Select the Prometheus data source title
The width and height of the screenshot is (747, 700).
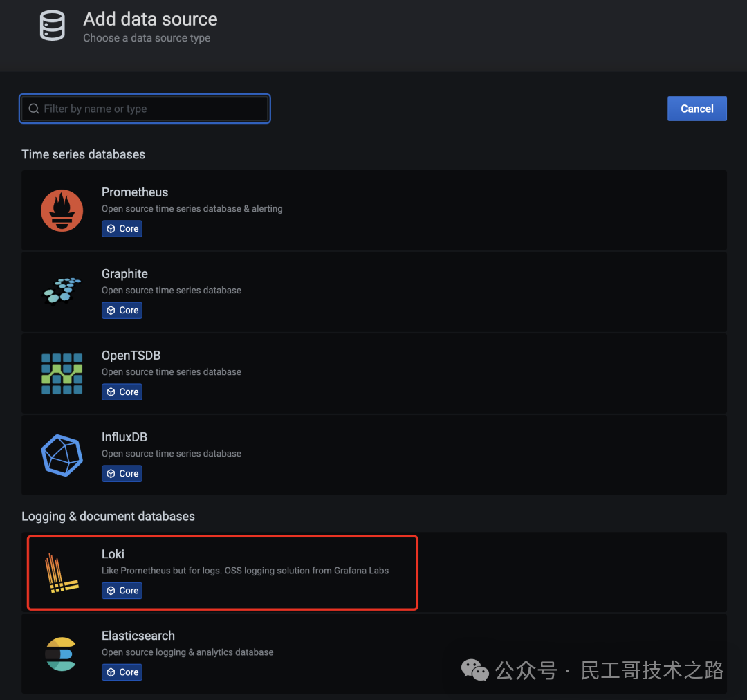(x=135, y=192)
